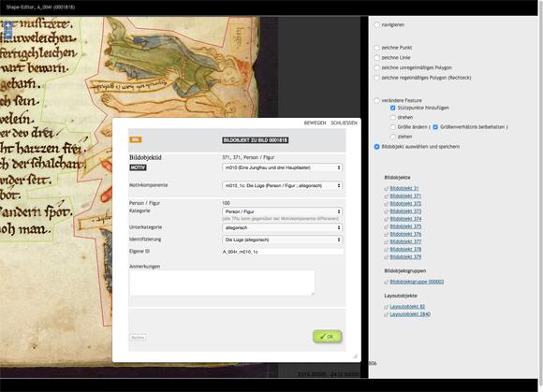
Task: Click into the Anmerkungen text area
Action: tap(222, 283)
